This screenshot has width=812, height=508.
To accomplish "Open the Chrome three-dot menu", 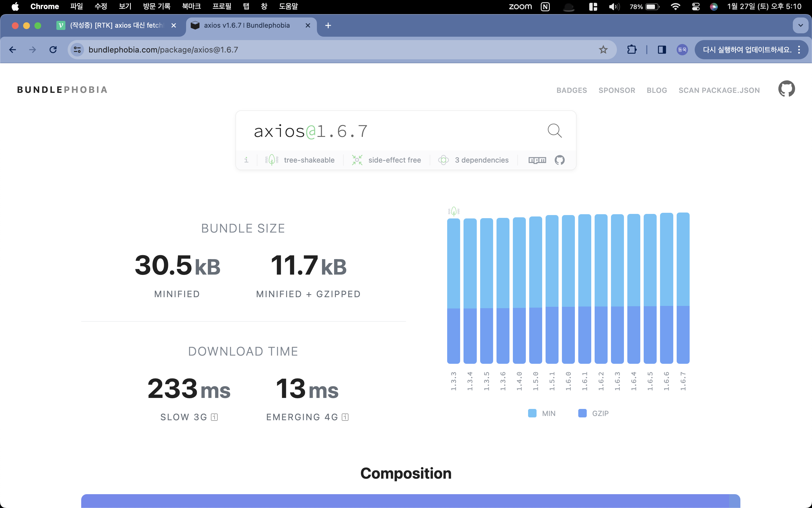I will pyautogui.click(x=799, y=50).
